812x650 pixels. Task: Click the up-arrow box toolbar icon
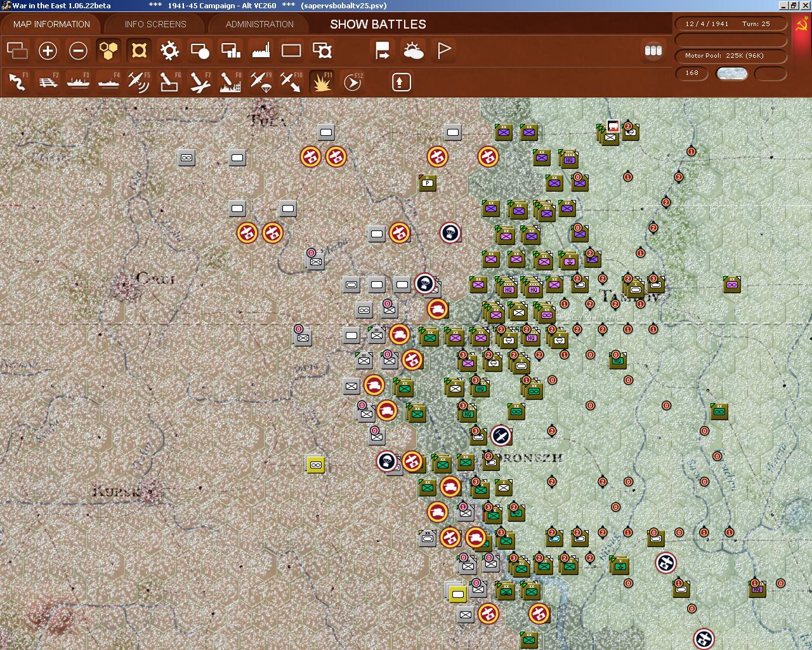pos(401,82)
